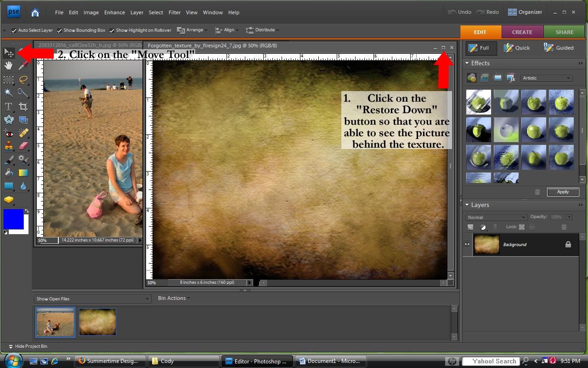Open the adjustment layer half-circle icon

pos(483,227)
